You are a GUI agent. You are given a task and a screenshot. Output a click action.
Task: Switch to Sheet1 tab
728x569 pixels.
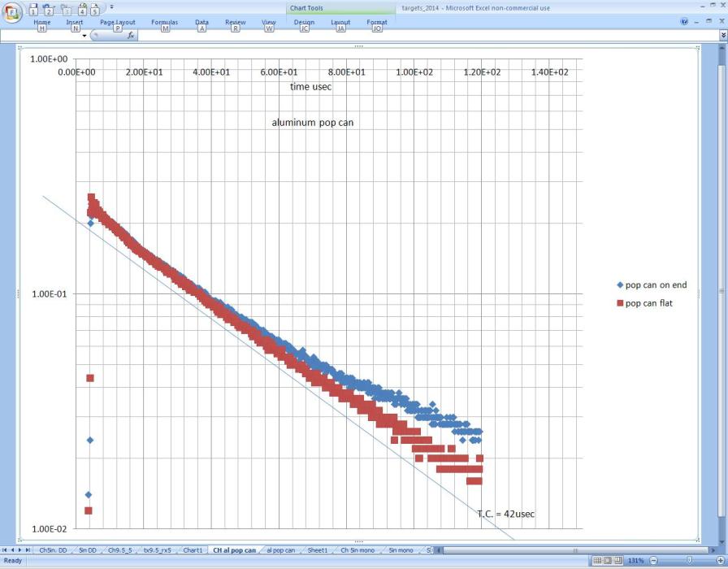[318, 550]
